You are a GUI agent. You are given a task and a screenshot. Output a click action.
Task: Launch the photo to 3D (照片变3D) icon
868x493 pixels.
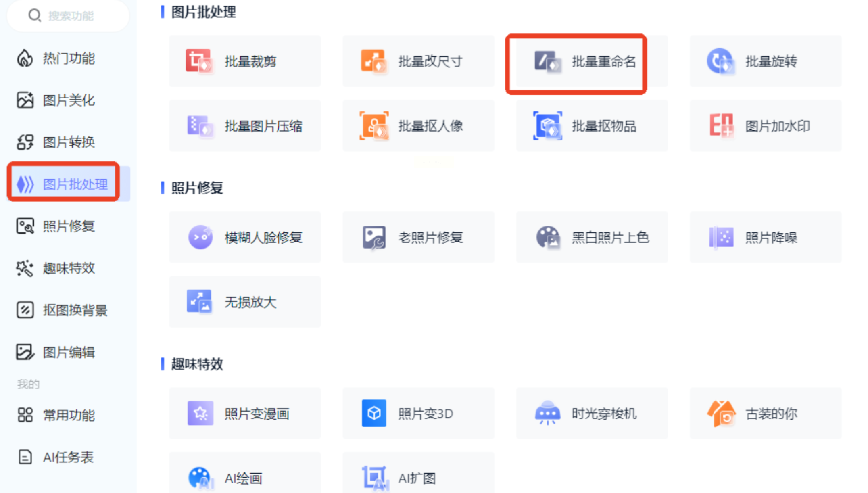(x=374, y=413)
